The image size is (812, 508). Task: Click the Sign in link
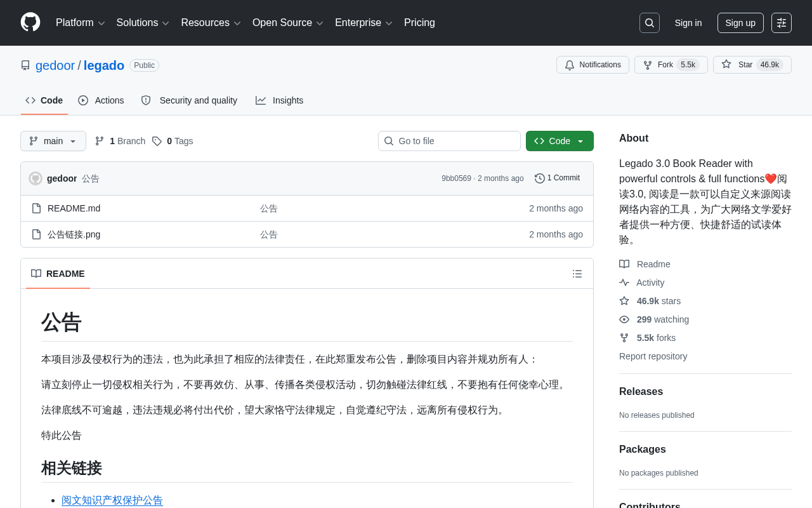point(688,23)
